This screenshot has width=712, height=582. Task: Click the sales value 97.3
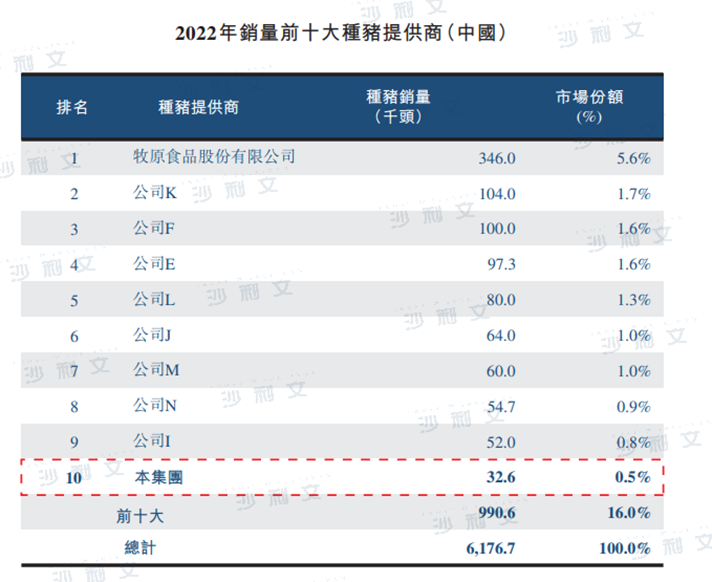pos(501,264)
